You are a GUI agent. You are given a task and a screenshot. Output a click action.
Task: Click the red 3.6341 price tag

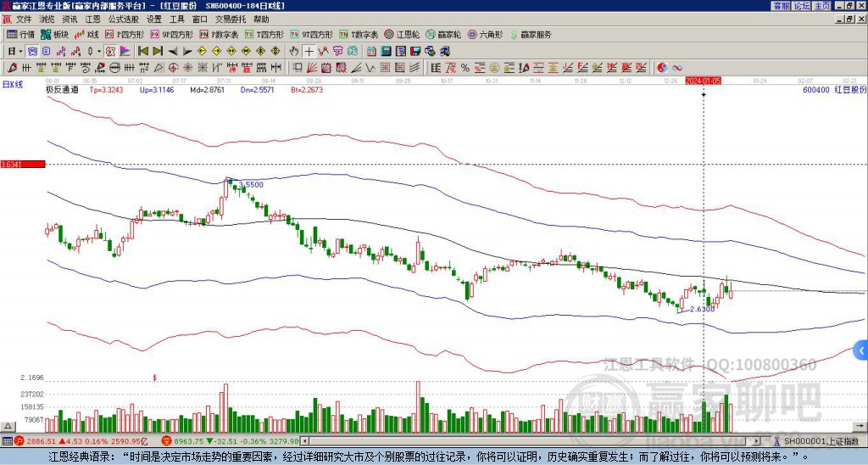tap(22, 165)
